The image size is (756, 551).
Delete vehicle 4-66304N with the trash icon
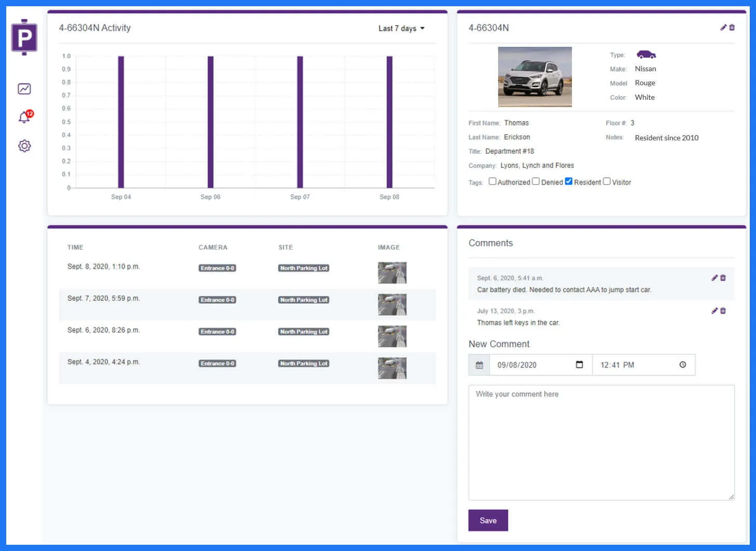pyautogui.click(x=733, y=27)
